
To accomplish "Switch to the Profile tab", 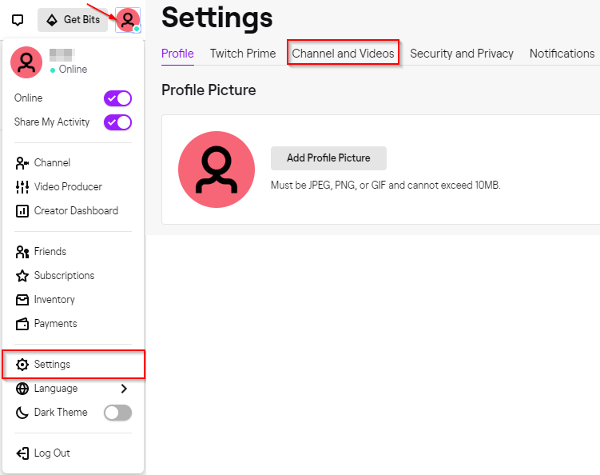I will point(178,54).
